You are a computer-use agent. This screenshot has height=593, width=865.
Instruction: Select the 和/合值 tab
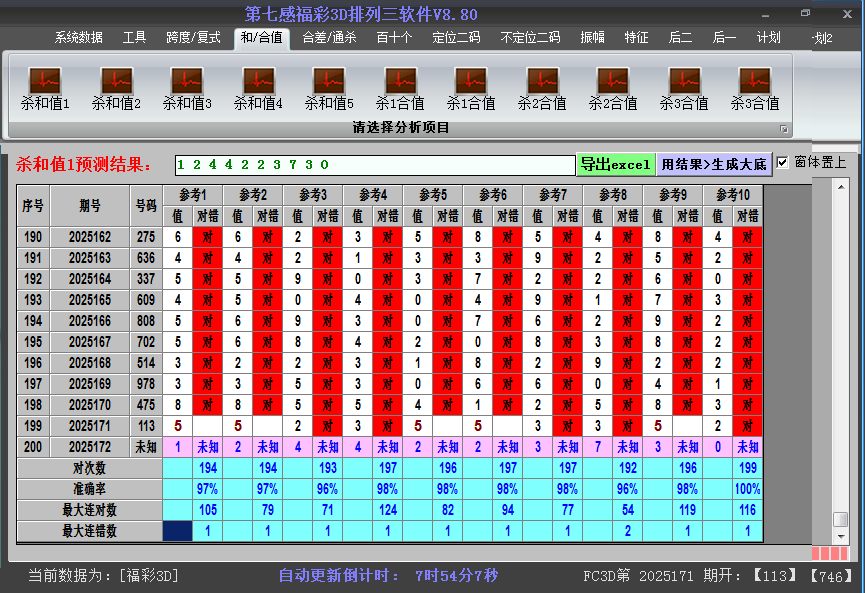(261, 38)
